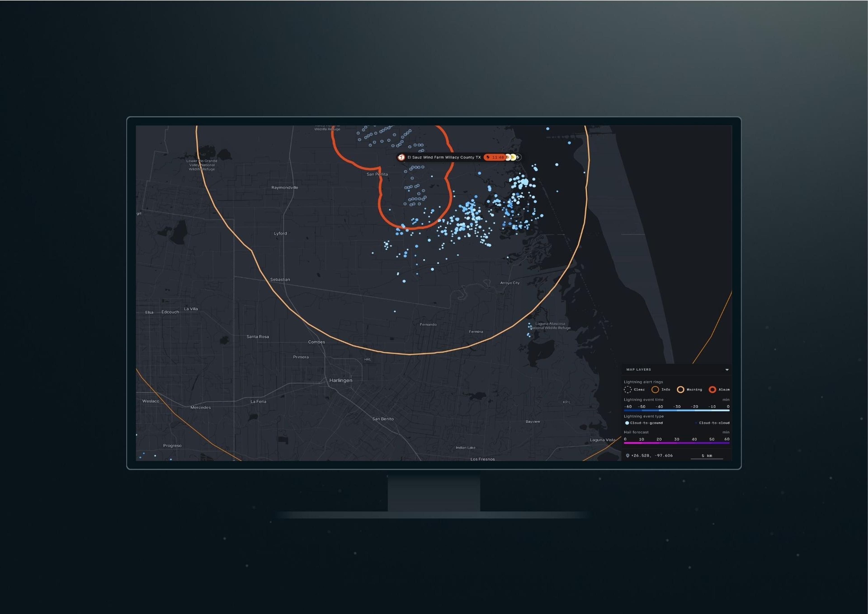Screen dimensions: 868x614
Task: Click the outlined lightning icon at alert pill end
Action: (518, 157)
